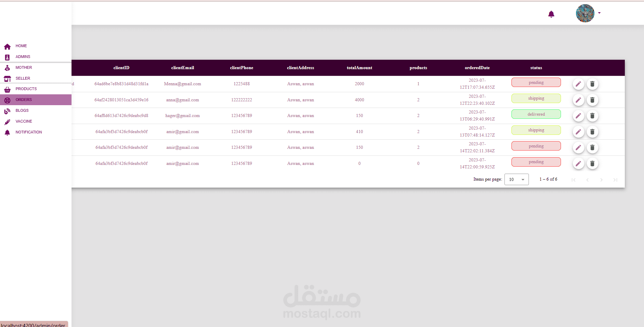Image resolution: width=644 pixels, height=327 pixels.
Task: Click the totalAmount column header
Action: pyautogui.click(x=359, y=68)
